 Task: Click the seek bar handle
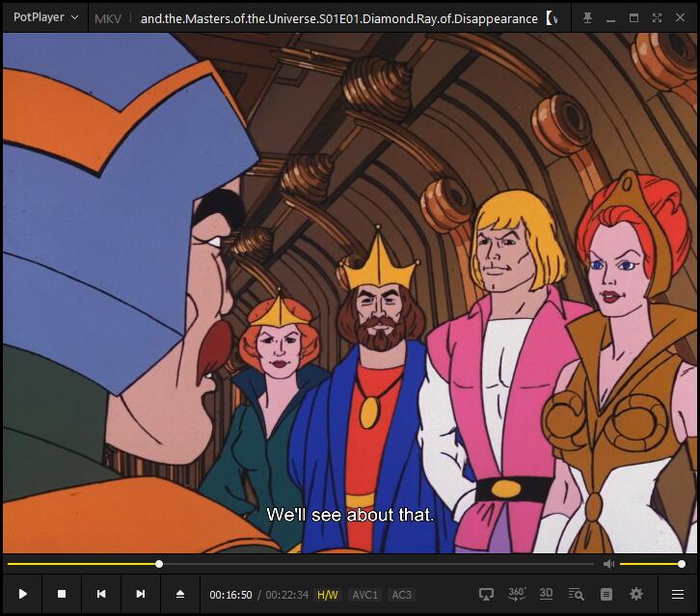159,564
